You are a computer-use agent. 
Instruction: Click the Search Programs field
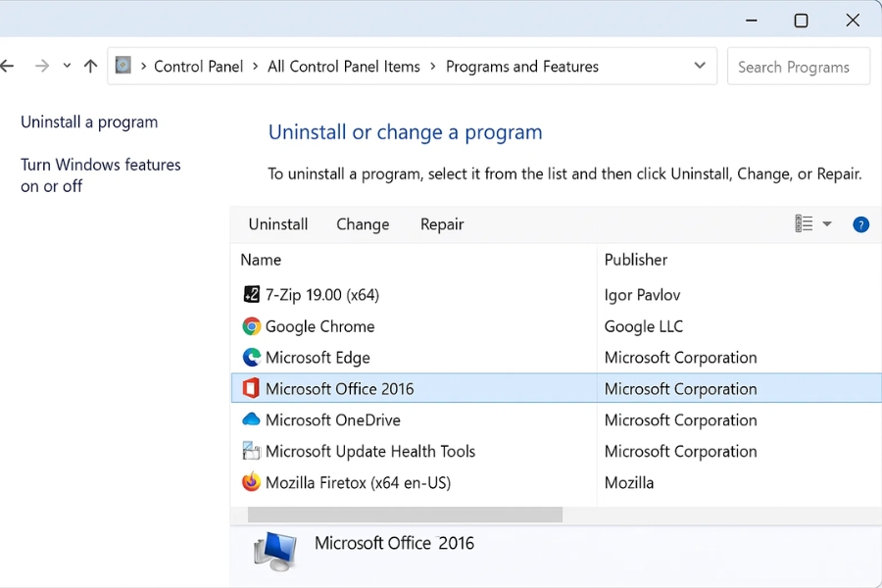tap(798, 67)
